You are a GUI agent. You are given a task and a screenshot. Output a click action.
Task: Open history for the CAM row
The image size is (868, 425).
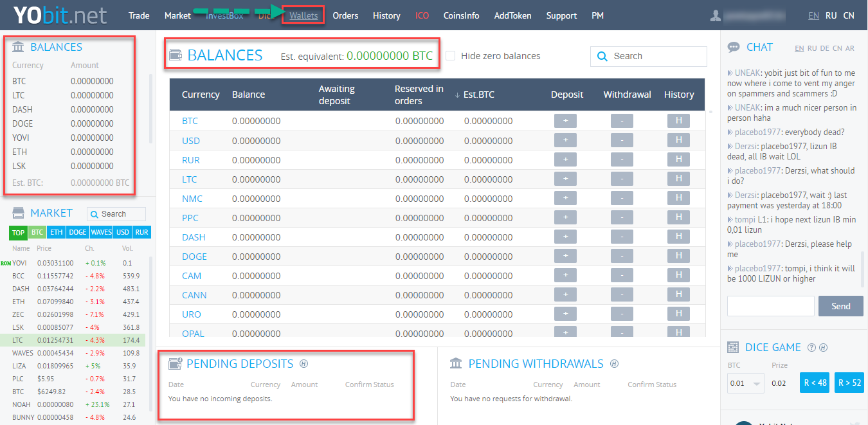tap(678, 275)
